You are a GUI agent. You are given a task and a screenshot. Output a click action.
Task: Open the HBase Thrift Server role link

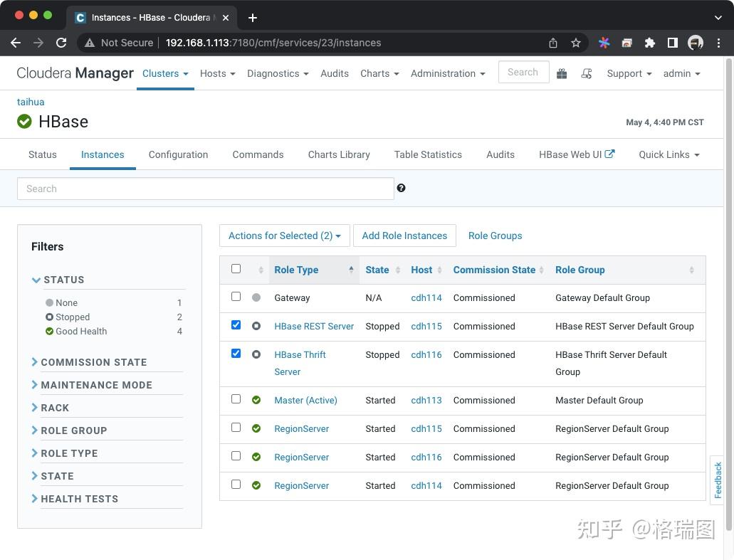300,354
